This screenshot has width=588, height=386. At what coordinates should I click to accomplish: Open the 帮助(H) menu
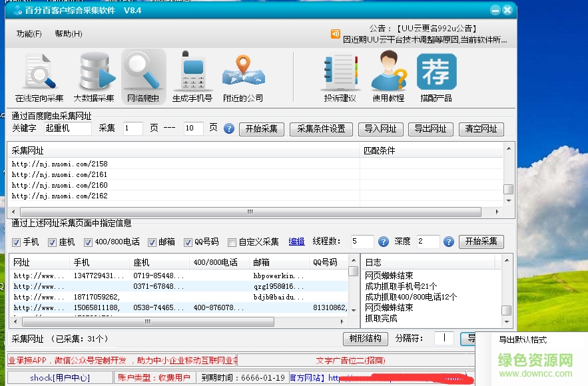pyautogui.click(x=69, y=33)
